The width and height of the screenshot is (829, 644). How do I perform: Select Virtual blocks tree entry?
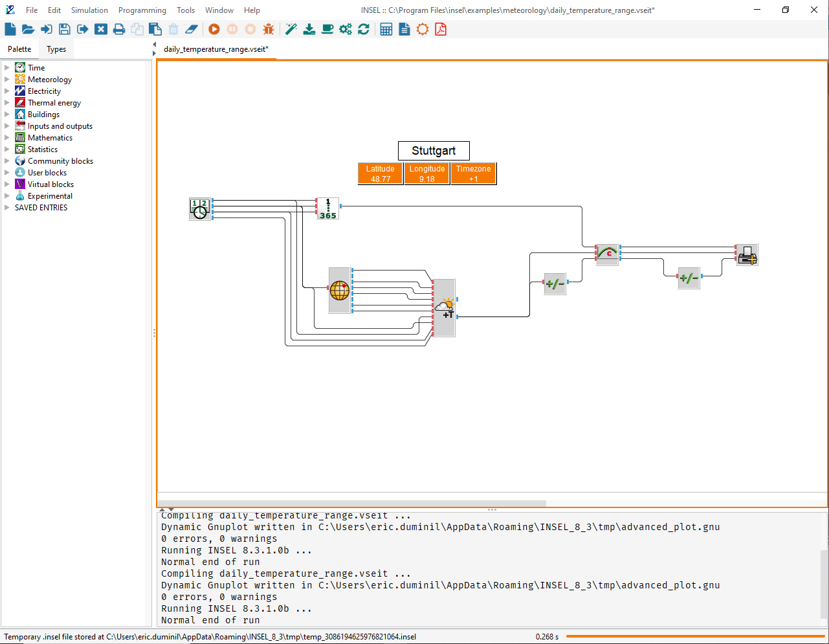click(x=50, y=184)
